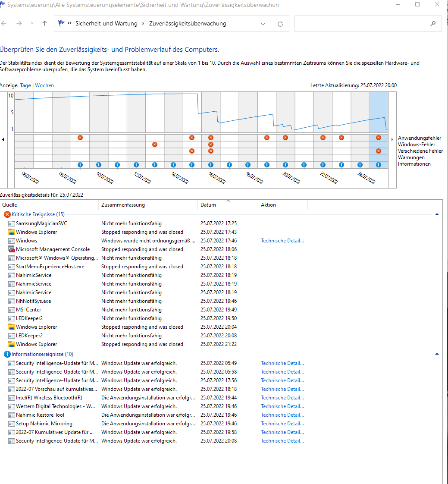The width and height of the screenshot is (448, 484).
Task: Click the magnifier search icon
Action: 433,23
